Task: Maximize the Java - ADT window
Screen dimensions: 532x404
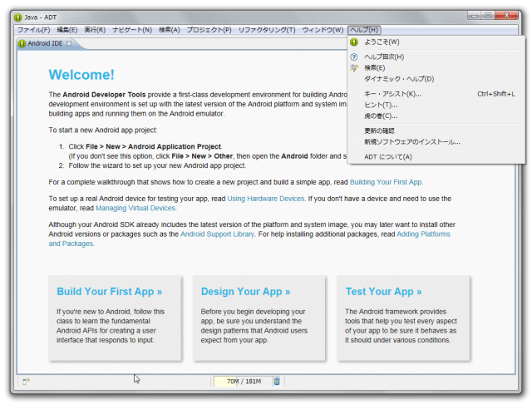Action: (x=488, y=15)
